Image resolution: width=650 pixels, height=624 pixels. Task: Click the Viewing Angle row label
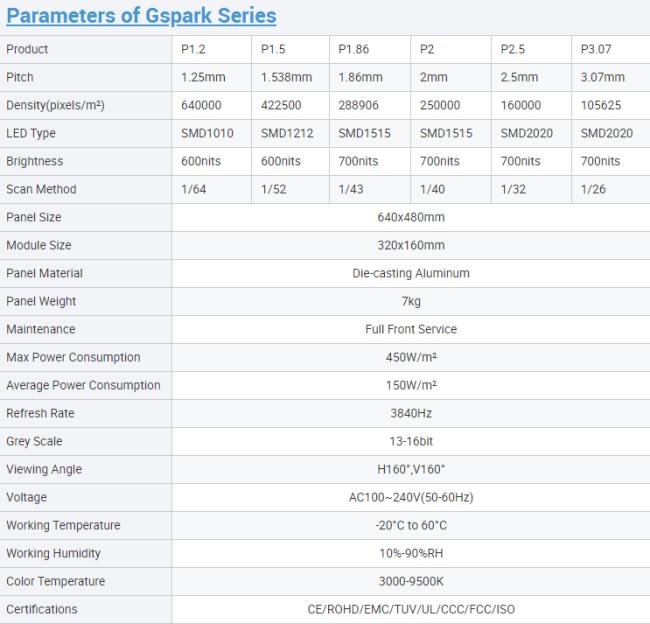pyautogui.click(x=43, y=469)
